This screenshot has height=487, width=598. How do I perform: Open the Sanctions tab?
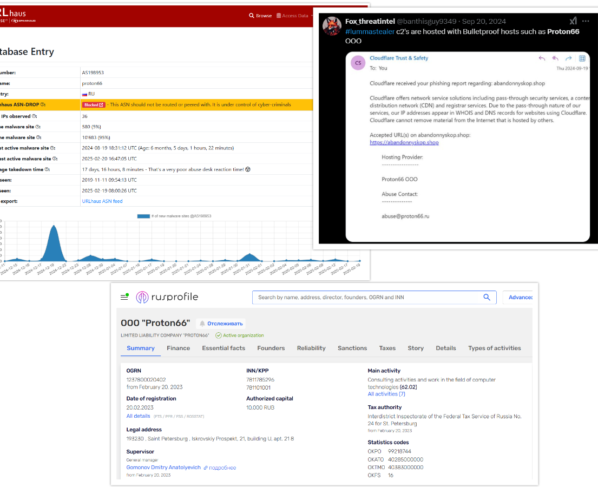point(352,348)
